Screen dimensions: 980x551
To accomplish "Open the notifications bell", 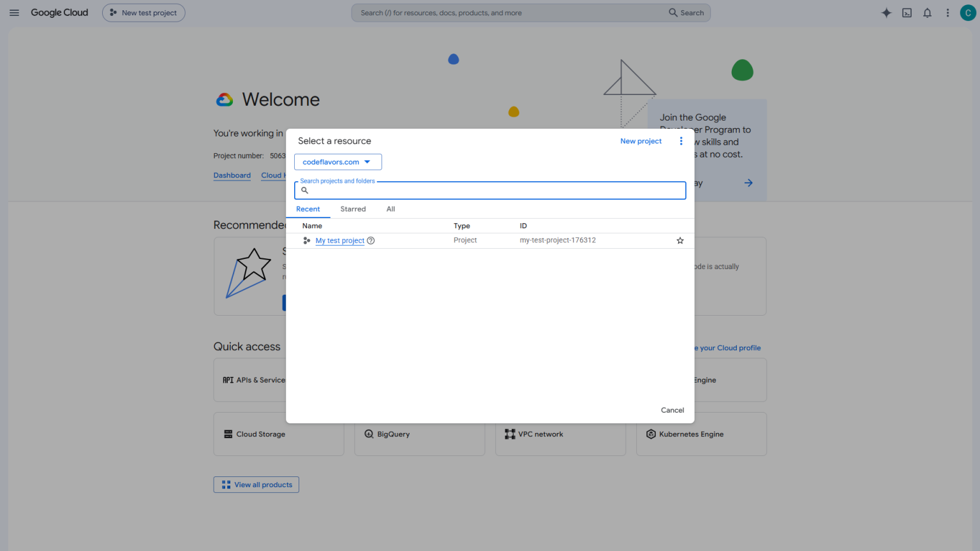I will pos(927,13).
